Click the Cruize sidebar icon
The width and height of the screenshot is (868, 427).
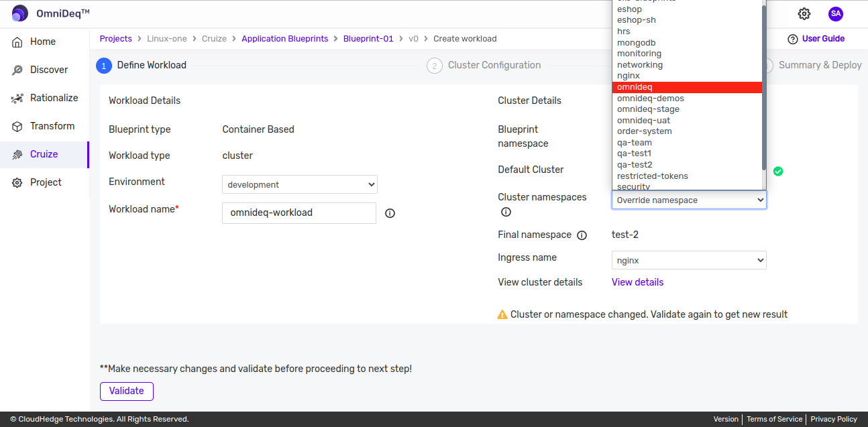click(17, 154)
